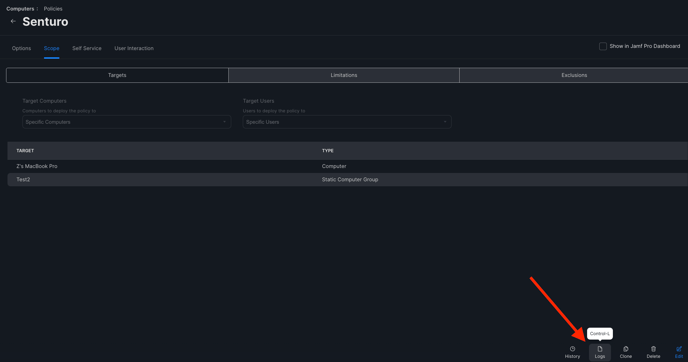Select the Scope tab
The width and height of the screenshot is (688, 362).
click(51, 48)
